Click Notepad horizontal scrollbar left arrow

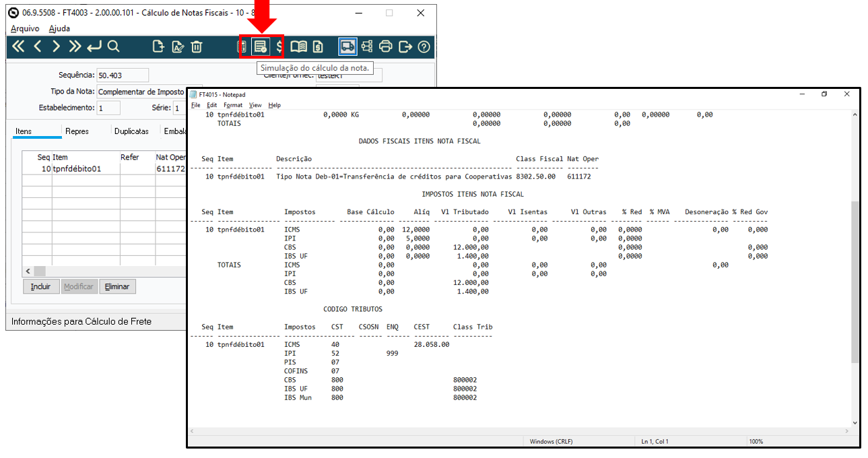click(193, 431)
